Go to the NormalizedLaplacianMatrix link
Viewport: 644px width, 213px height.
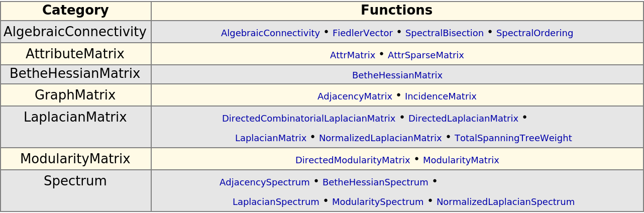[380, 138]
